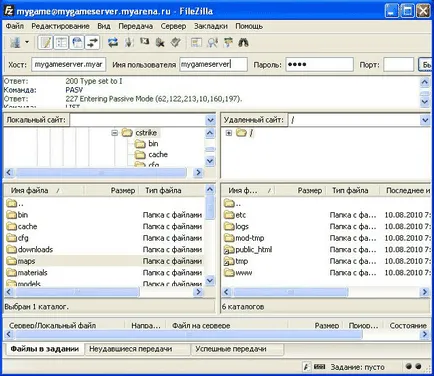Click the quick connect button
The image size is (434, 376).
point(426,64)
